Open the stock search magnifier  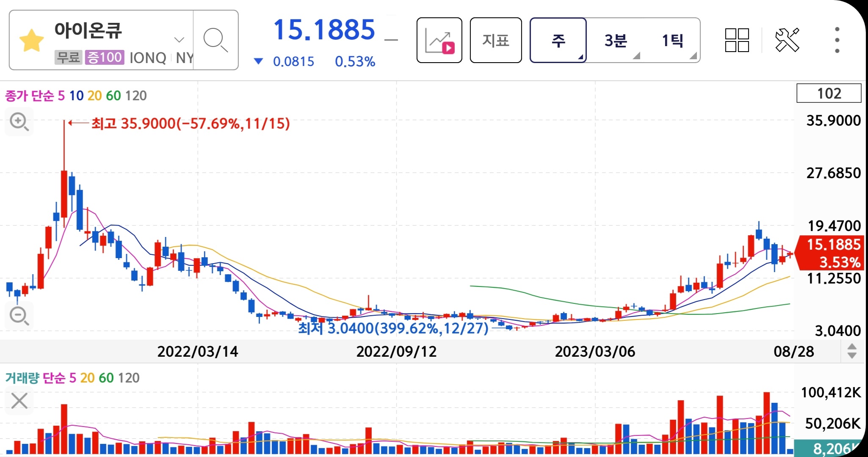(216, 40)
